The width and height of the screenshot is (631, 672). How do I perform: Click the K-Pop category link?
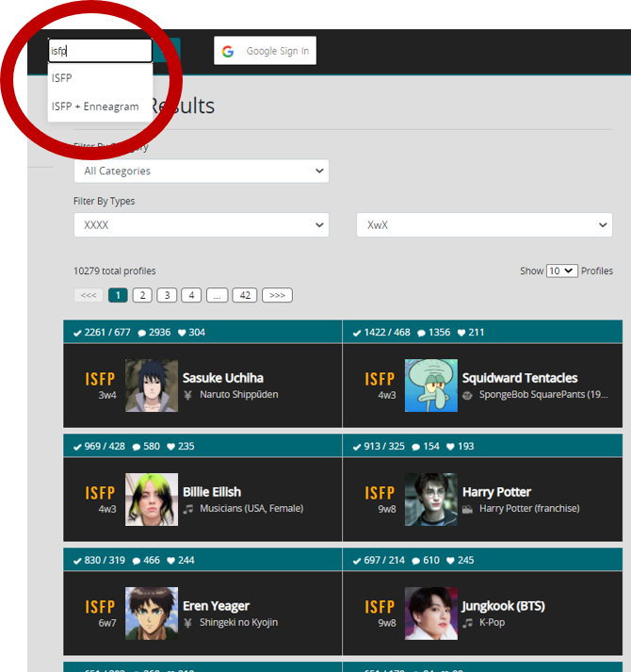[492, 622]
